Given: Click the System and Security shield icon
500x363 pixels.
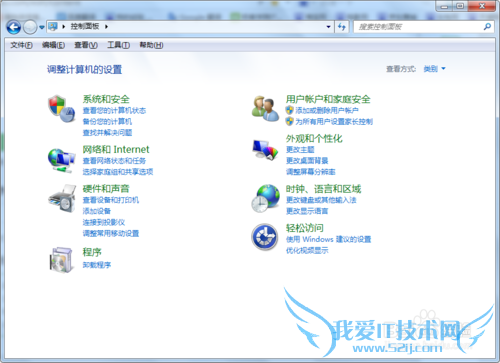Looking at the screenshot, I should point(62,109).
